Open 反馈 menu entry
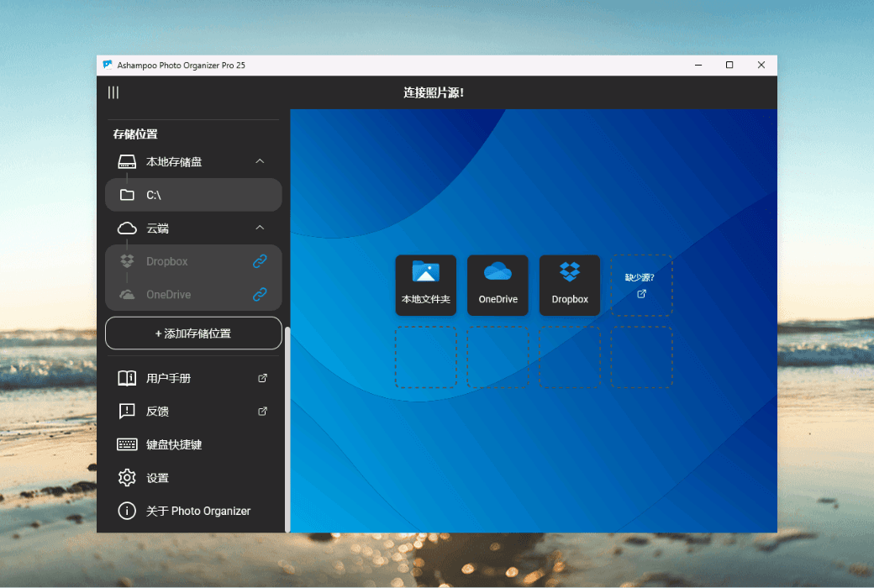 (193, 412)
